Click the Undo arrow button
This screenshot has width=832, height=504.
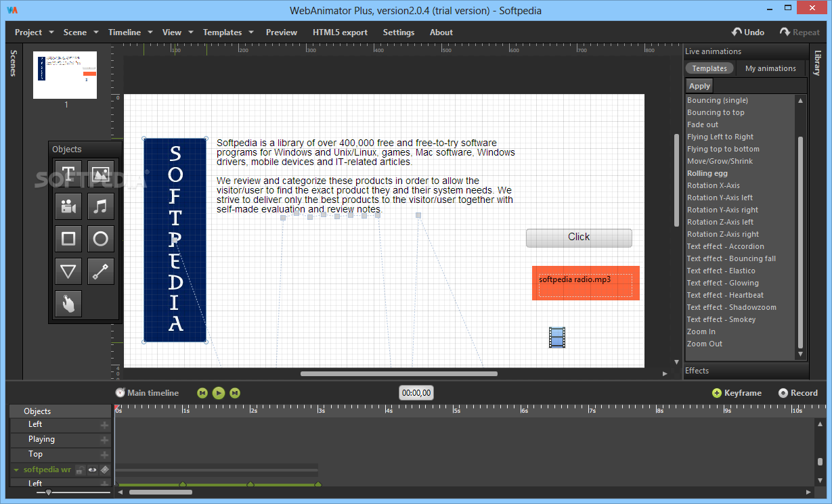748,32
